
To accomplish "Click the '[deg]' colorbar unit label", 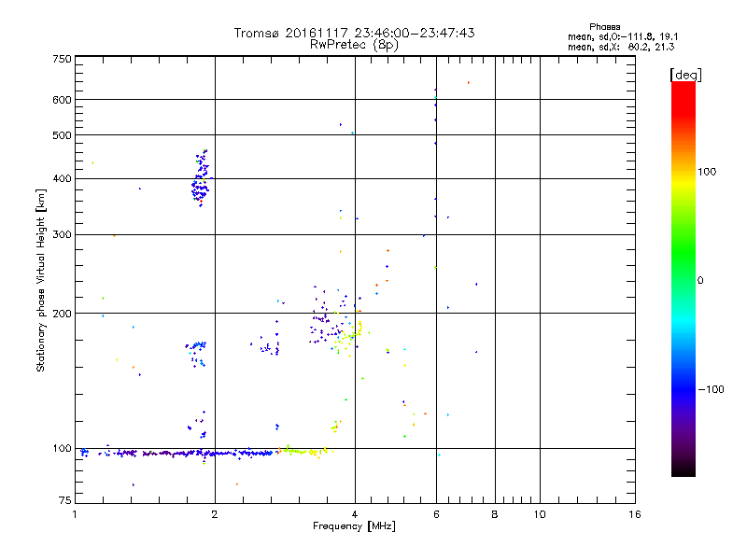I will coord(685,75).
